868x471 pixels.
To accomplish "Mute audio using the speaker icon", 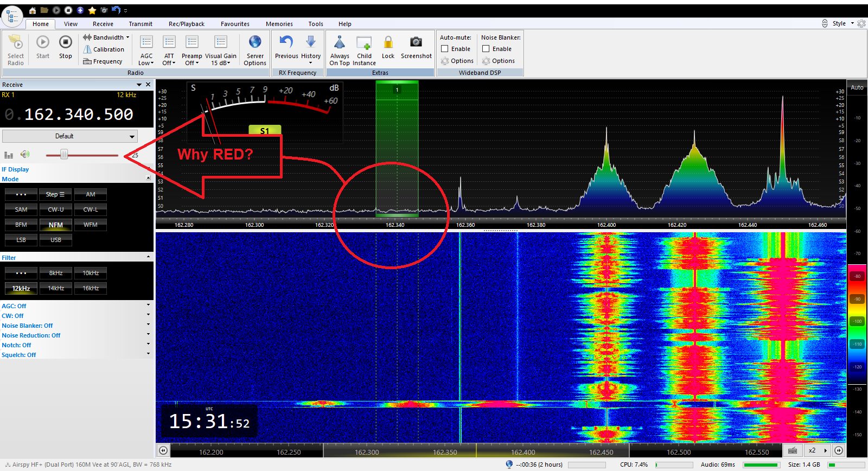I will click(x=25, y=155).
